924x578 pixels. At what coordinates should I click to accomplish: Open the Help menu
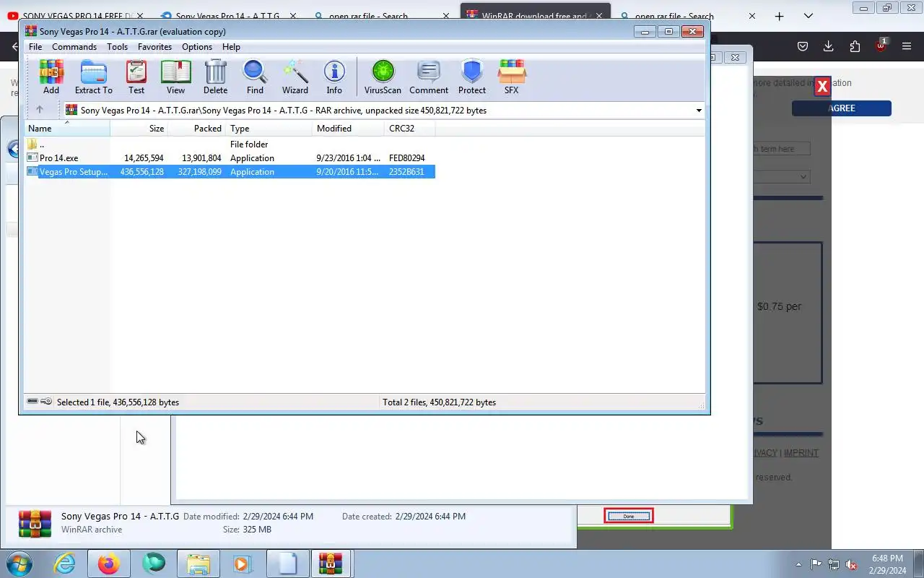click(231, 47)
